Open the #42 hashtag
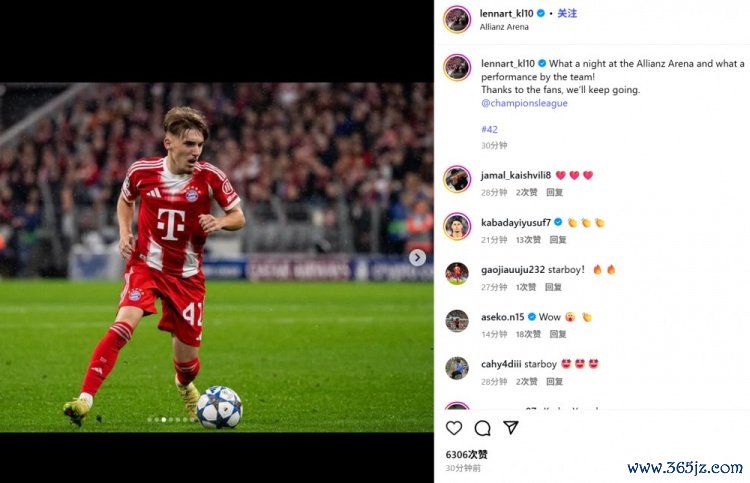Viewport: 750px width, 483px height. 489,129
